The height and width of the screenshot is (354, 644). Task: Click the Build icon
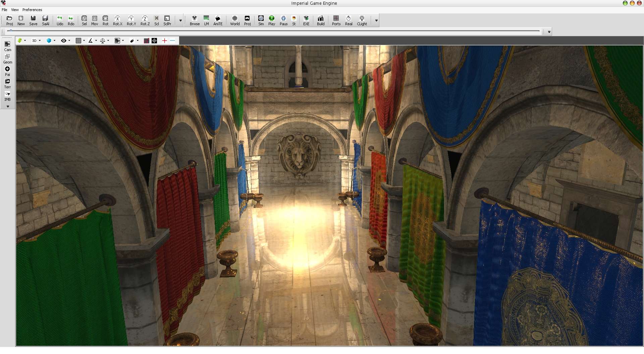(x=321, y=20)
